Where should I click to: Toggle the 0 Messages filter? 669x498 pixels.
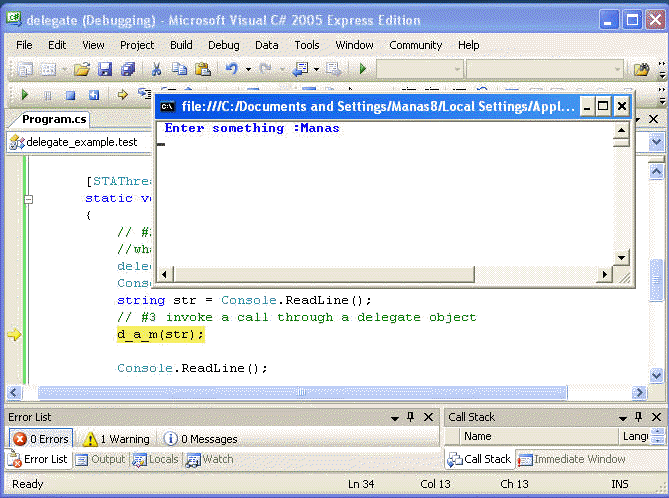[x=200, y=439]
